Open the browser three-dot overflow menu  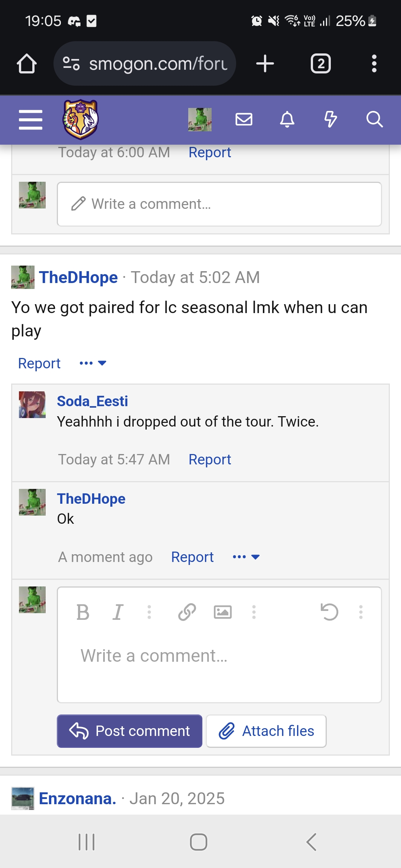click(374, 63)
